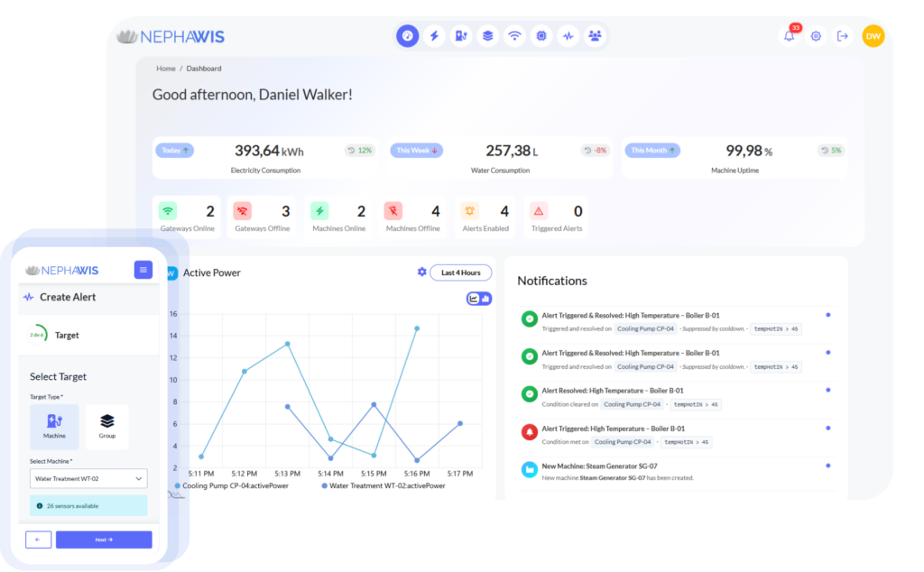924x572 pixels.
Task: Click the lightning bolt energy nav icon
Action: pos(434,36)
